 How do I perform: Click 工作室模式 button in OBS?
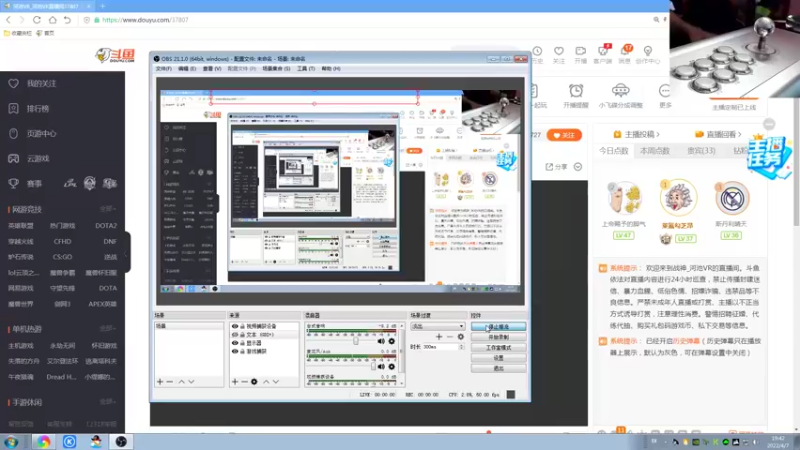tap(498, 347)
